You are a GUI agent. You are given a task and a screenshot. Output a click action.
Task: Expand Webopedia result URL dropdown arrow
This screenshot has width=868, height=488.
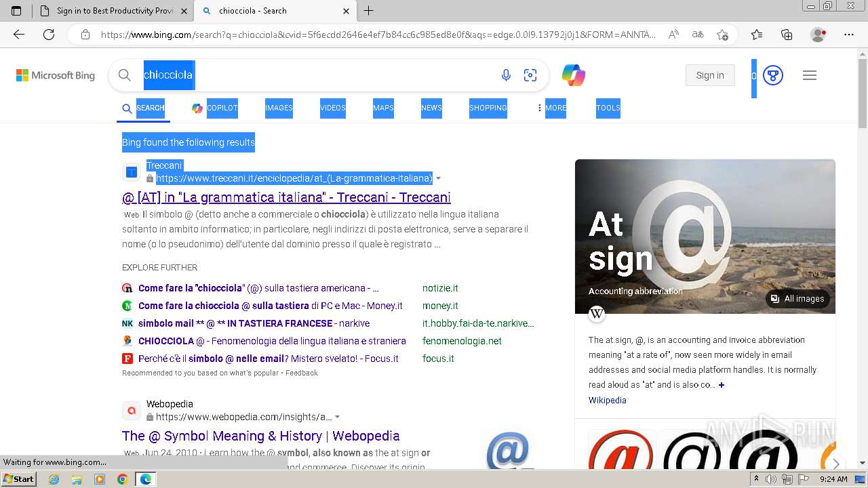[337, 417]
